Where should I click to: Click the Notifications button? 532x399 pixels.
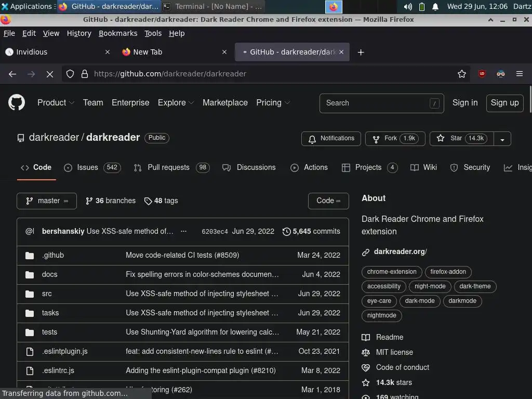(x=331, y=139)
